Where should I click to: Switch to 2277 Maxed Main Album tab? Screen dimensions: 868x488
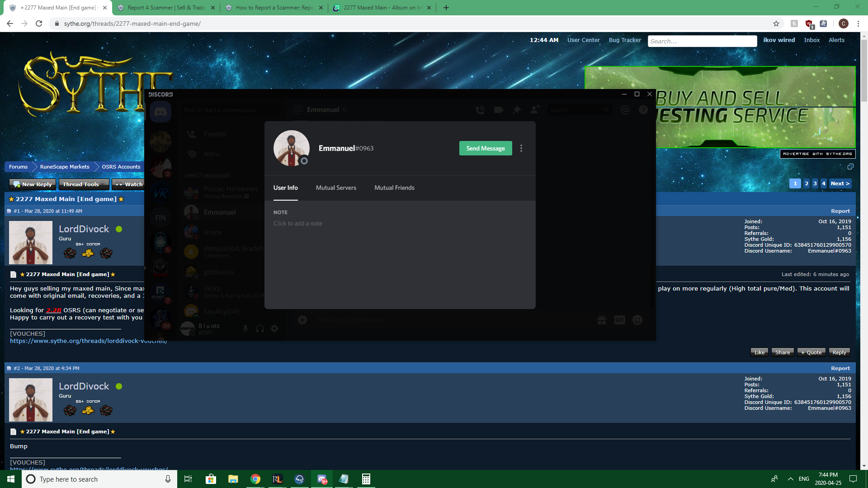(382, 8)
